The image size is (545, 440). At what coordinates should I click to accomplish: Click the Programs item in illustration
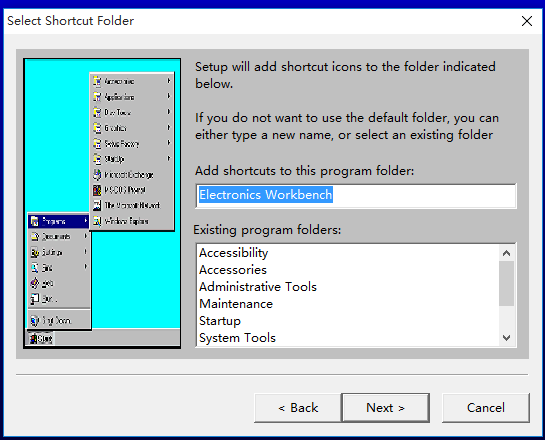pos(58,221)
